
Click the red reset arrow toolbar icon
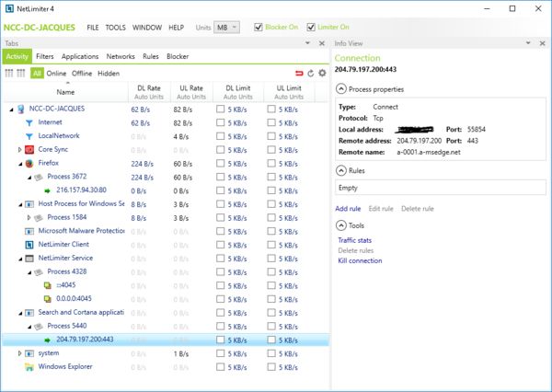coord(299,74)
